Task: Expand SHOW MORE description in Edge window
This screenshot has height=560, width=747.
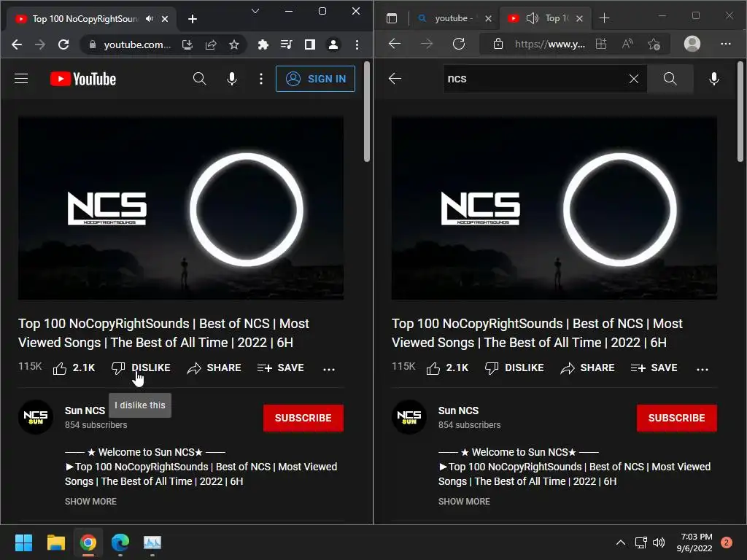Action: tap(464, 502)
